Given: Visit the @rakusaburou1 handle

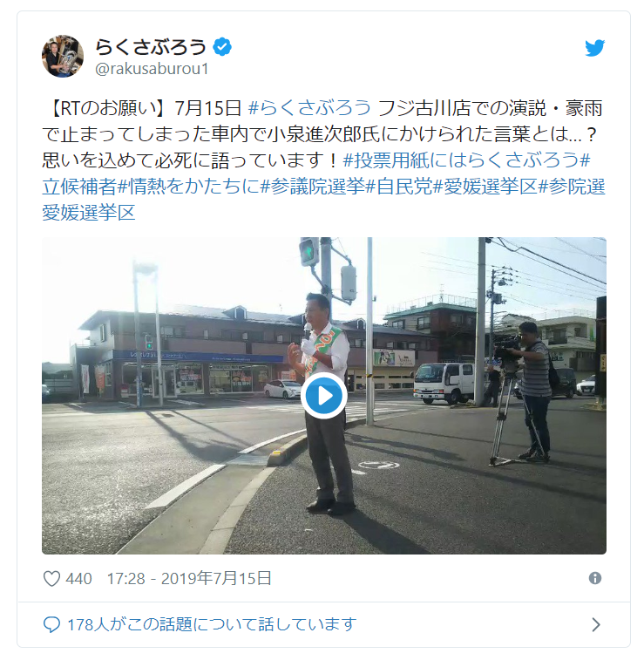Looking at the screenshot, I should pyautogui.click(x=152, y=69).
